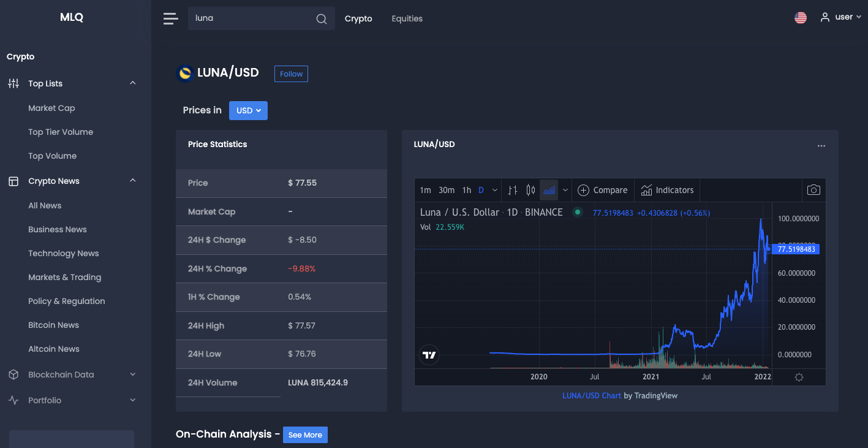The image size is (868, 448).
Task: Click the 24H High $ 77.57 value
Action: (x=301, y=325)
